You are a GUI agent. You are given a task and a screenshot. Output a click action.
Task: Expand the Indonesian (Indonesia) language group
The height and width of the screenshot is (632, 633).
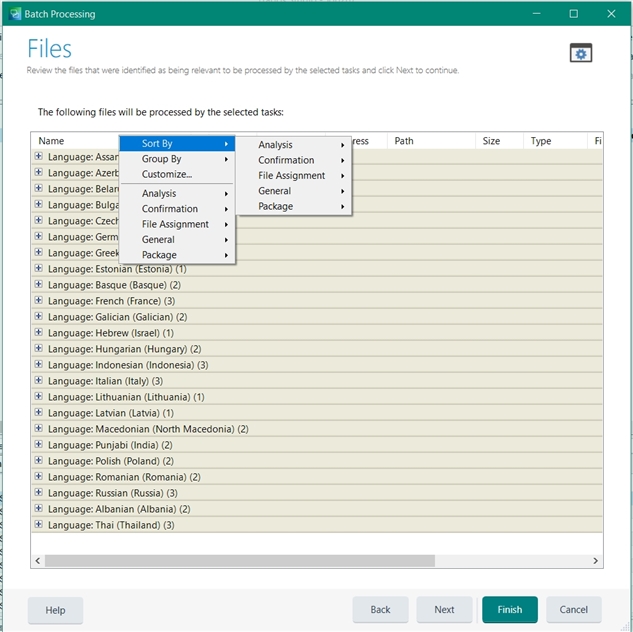38,364
